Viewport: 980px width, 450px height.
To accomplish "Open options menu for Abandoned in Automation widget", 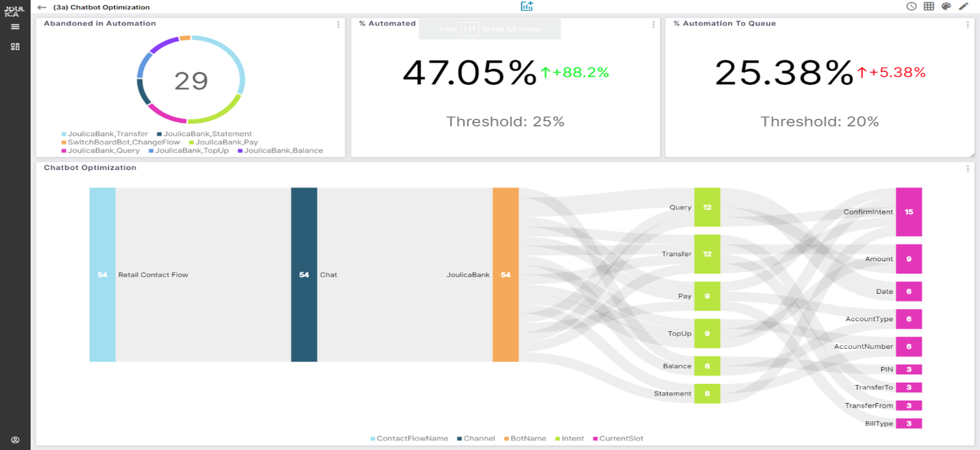I will click(338, 25).
